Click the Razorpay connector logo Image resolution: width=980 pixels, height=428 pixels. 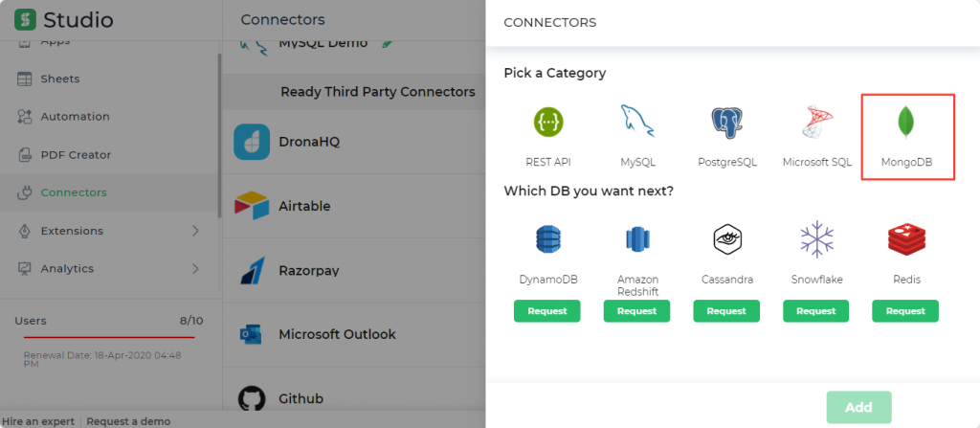pos(253,270)
